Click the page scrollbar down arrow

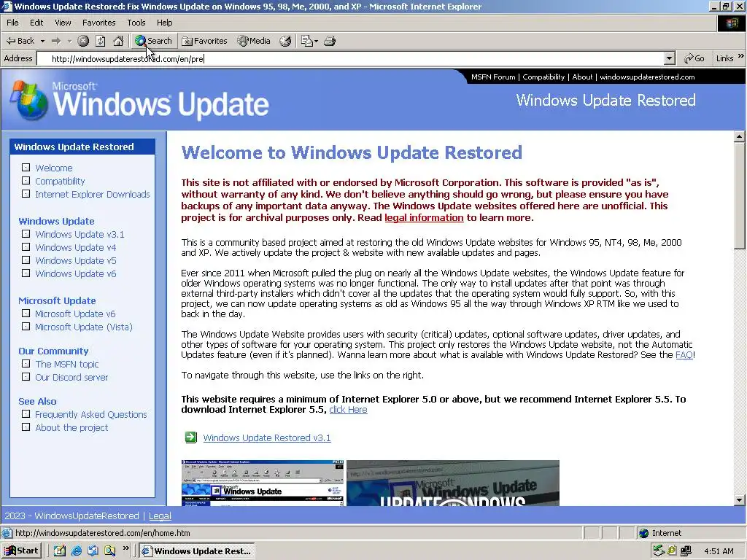coord(739,500)
